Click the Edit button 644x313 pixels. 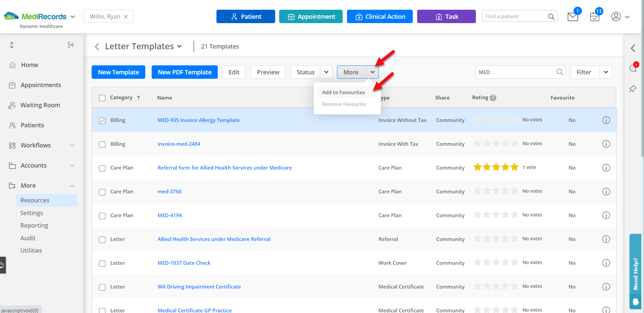[x=234, y=72]
